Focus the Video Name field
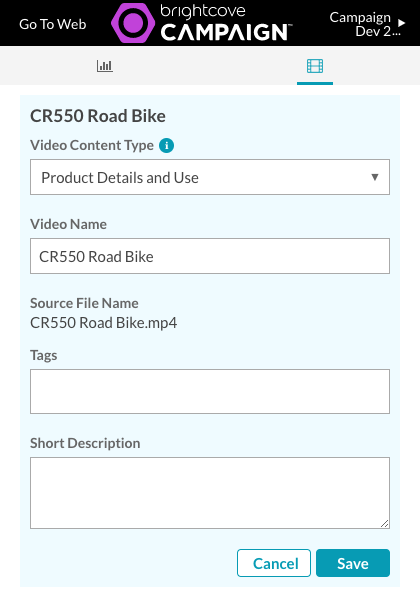The width and height of the screenshot is (420, 596). pyautogui.click(x=210, y=256)
